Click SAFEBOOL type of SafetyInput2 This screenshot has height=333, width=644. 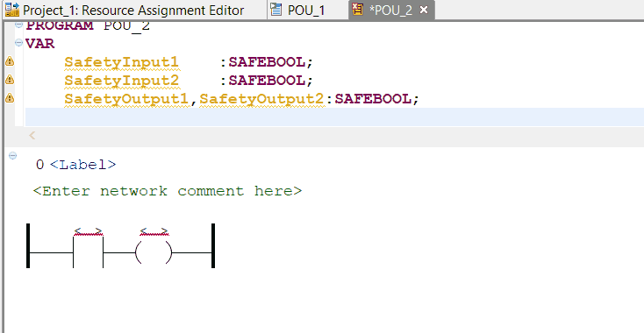[267, 81]
